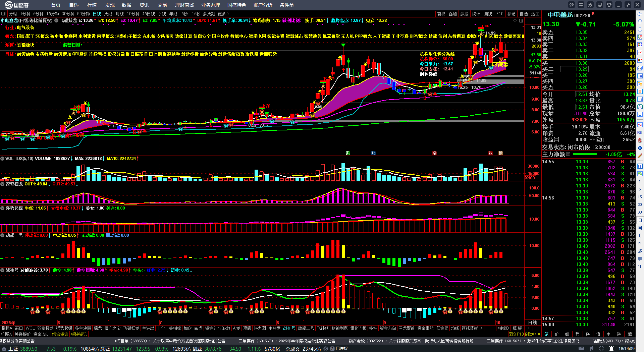Toggle the panel layout square at top-left of toolbar
Image resolution: width=644 pixels, height=352 pixels.
[3, 14]
